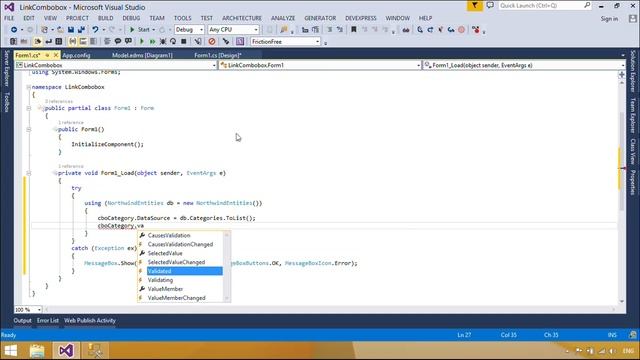Open the Toolbox side panel
This screenshot has width=640, height=360.
7,102
